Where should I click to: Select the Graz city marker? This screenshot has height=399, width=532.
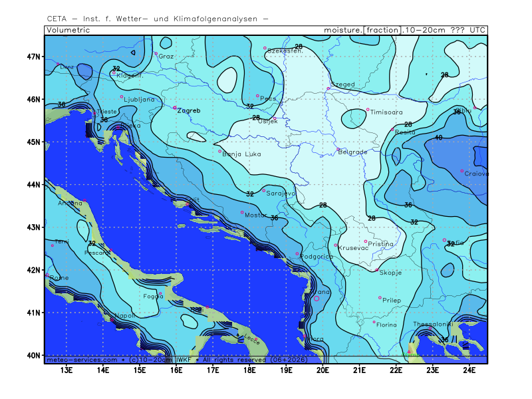pos(156,54)
